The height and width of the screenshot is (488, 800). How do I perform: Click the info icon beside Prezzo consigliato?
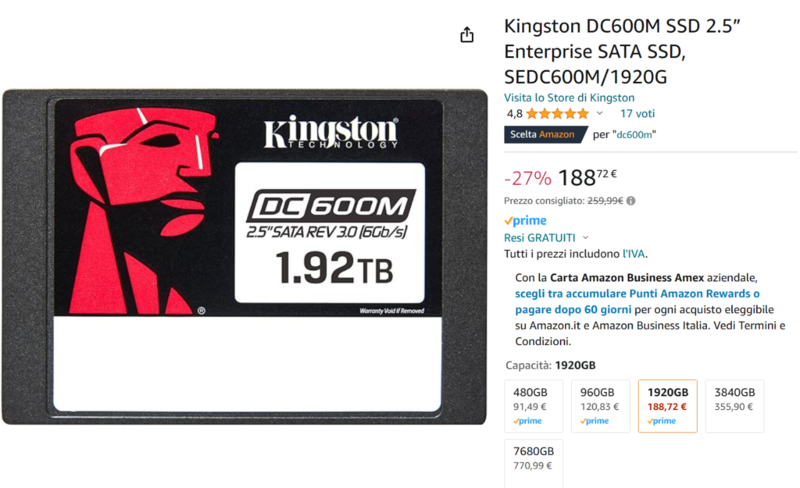pos(631,201)
